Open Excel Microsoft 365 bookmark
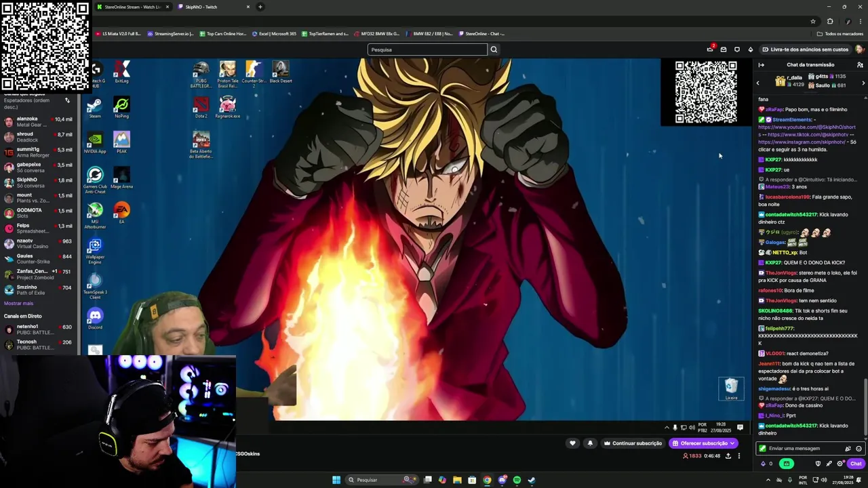The width and height of the screenshot is (868, 488). [x=275, y=33]
